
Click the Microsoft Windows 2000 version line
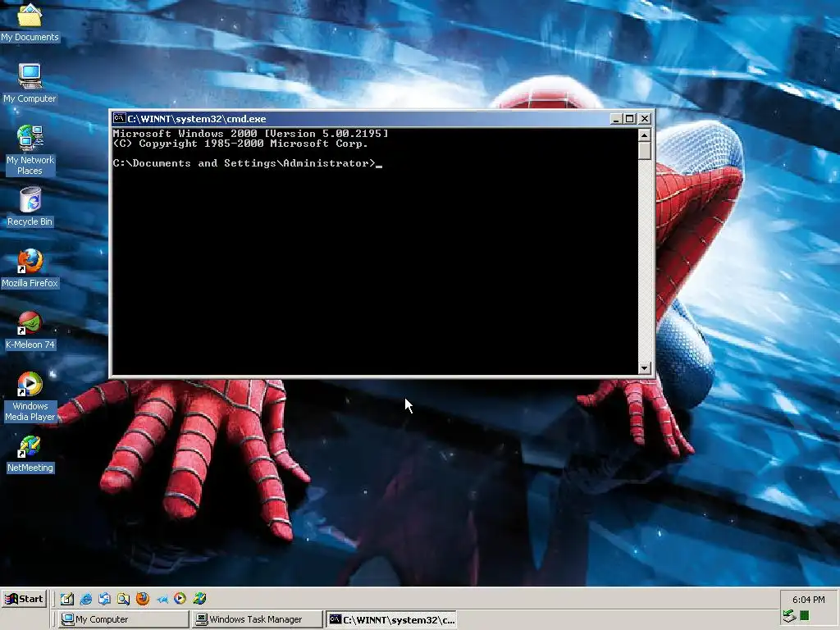pos(250,134)
